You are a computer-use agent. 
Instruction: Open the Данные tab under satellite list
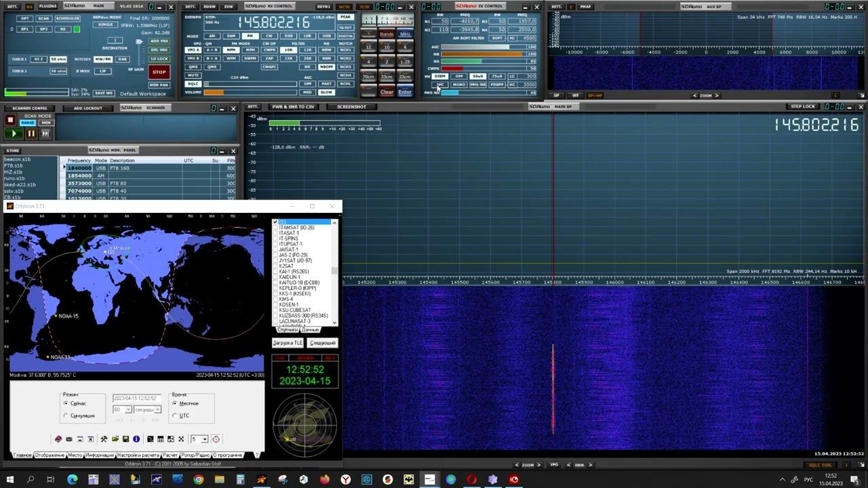pos(310,330)
